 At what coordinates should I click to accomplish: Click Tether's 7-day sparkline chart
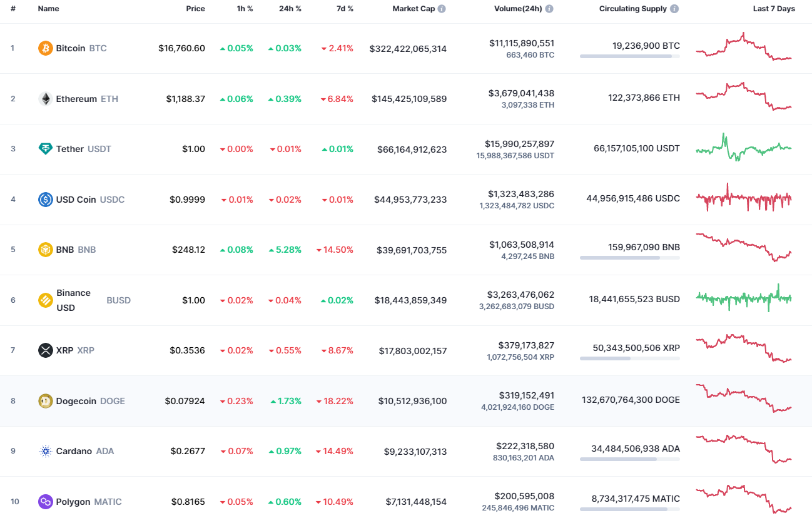tap(743, 148)
